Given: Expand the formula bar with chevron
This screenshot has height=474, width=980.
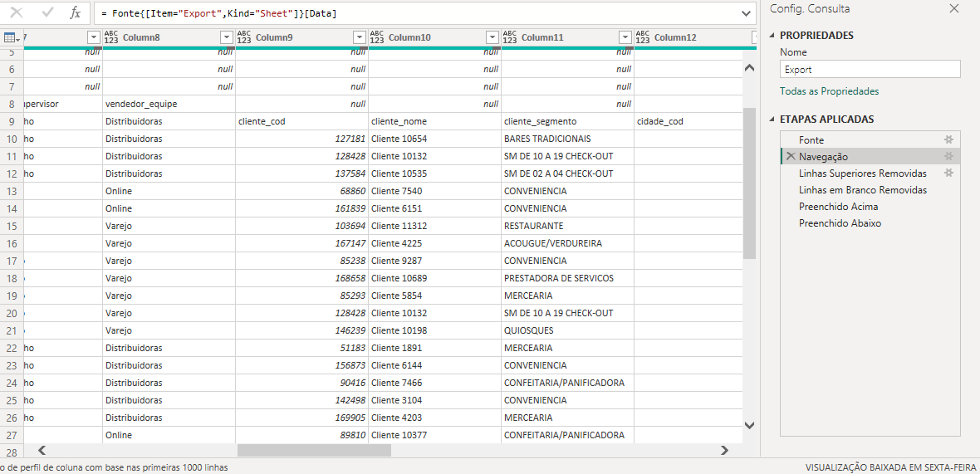Looking at the screenshot, I should [x=745, y=13].
